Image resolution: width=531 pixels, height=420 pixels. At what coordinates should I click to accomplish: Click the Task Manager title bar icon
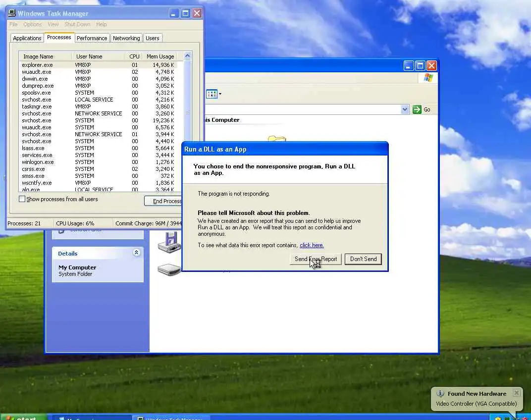pos(12,13)
